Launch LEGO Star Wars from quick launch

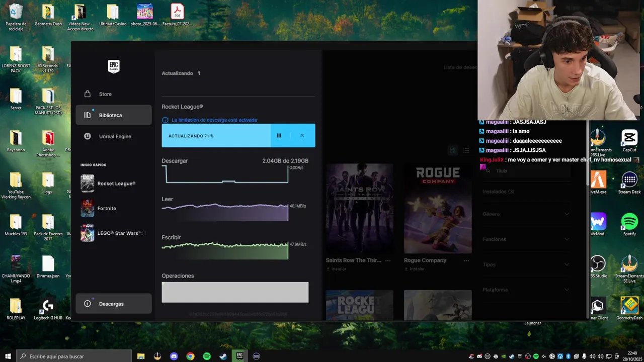pyautogui.click(x=114, y=233)
